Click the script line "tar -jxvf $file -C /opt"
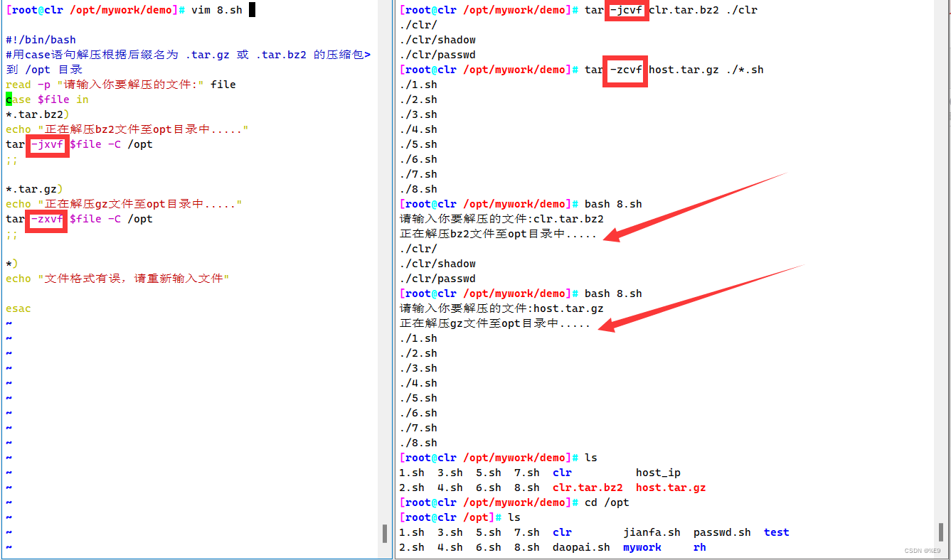This screenshot has height=560, width=951. 79,144
